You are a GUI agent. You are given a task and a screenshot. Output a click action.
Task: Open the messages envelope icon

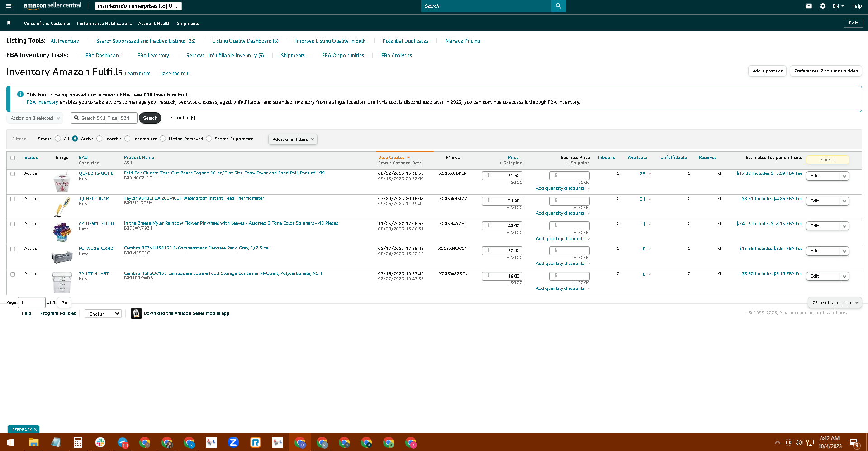(809, 6)
